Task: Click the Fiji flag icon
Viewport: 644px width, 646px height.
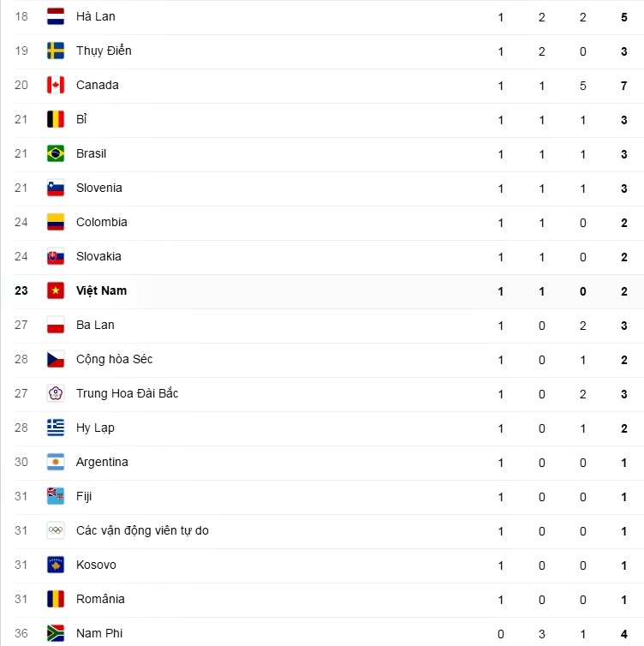Action: click(56, 496)
